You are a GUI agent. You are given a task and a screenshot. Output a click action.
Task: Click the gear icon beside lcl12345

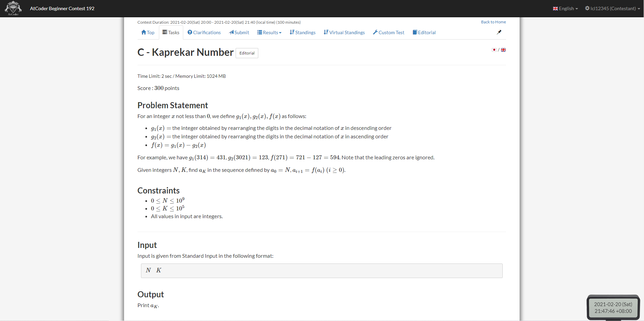(587, 8)
